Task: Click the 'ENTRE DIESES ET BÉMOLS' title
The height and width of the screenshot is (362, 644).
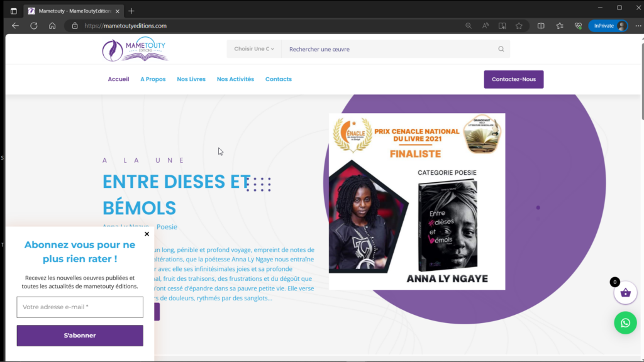Action: pos(176,195)
